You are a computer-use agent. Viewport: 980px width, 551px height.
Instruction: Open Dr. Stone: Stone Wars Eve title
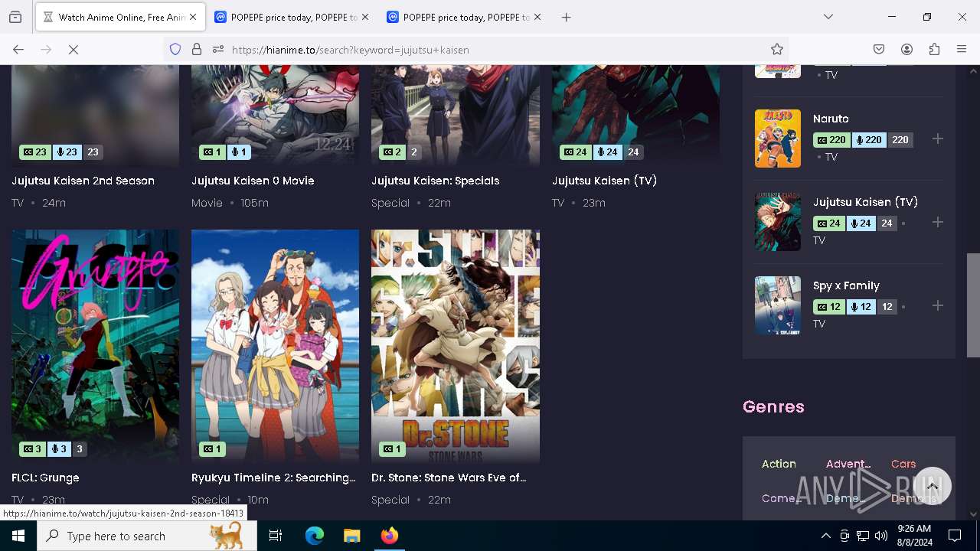449,478
